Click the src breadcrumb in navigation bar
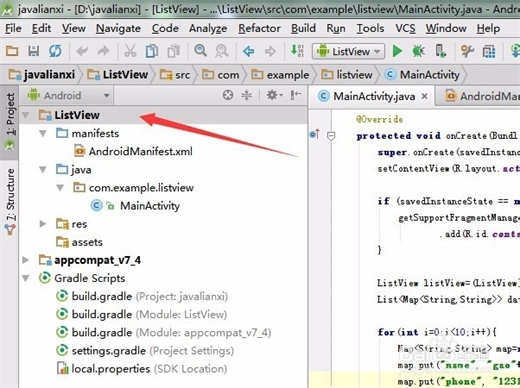This screenshot has width=520, height=388. coord(175,75)
